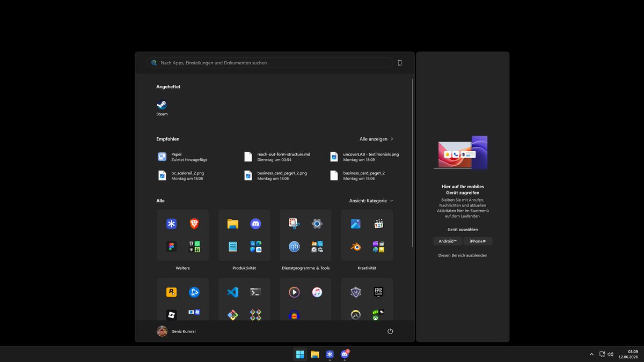The height and width of the screenshot is (362, 644).
Task: Open Roblox icon
Action: (x=171, y=315)
